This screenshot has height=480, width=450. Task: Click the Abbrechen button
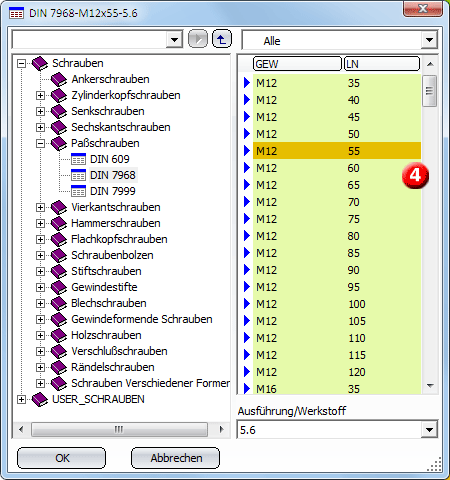(x=176, y=458)
